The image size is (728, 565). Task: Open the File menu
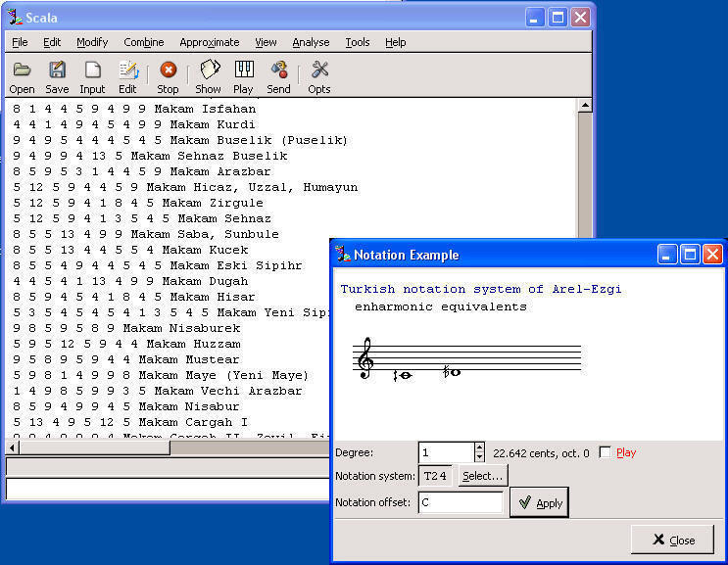pos(20,42)
